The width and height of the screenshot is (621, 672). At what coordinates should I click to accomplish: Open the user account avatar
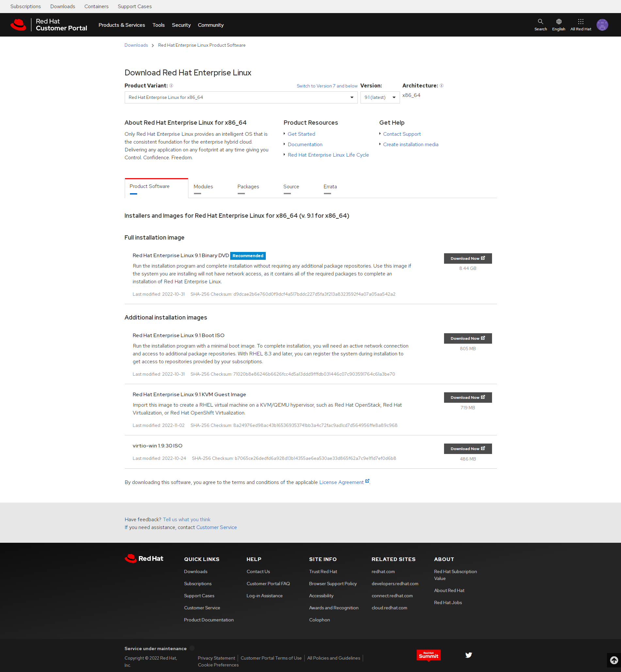pyautogui.click(x=602, y=25)
